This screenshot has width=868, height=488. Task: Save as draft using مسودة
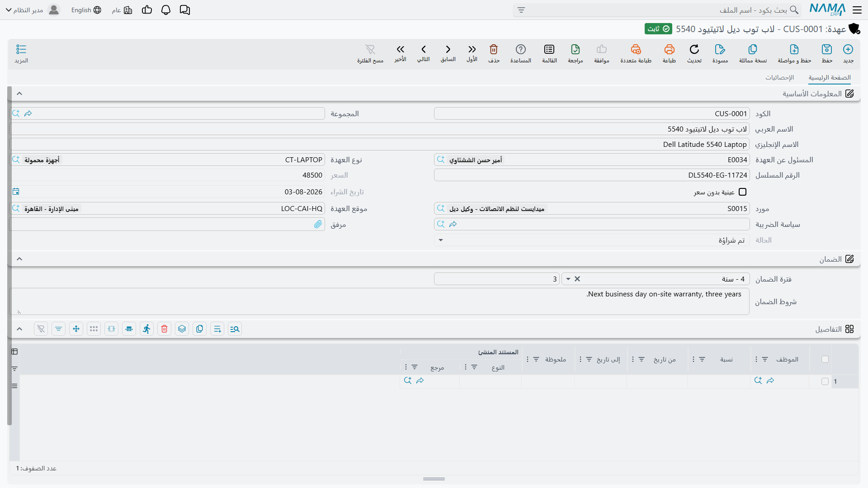[x=720, y=53]
